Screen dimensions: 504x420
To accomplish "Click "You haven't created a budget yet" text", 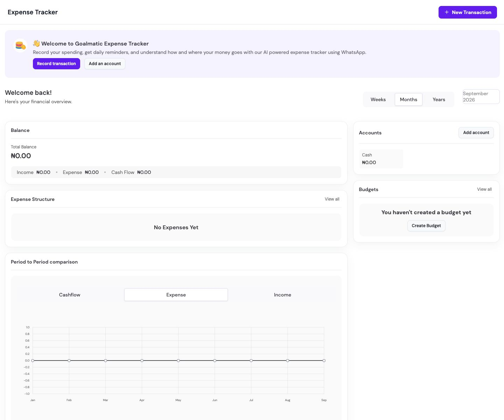I will click(426, 212).
